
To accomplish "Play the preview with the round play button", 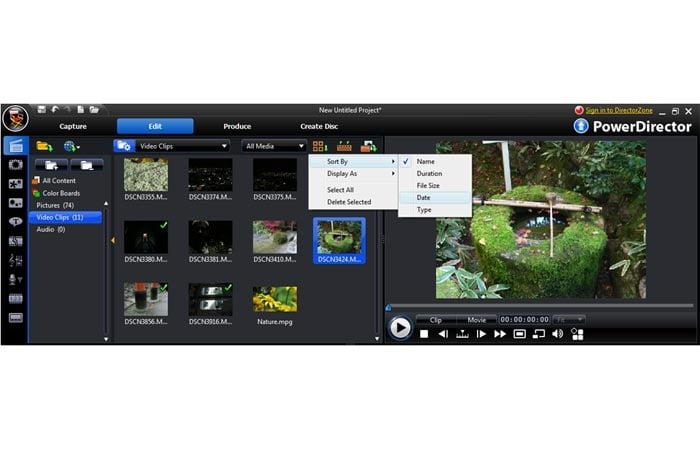I will tap(400, 328).
